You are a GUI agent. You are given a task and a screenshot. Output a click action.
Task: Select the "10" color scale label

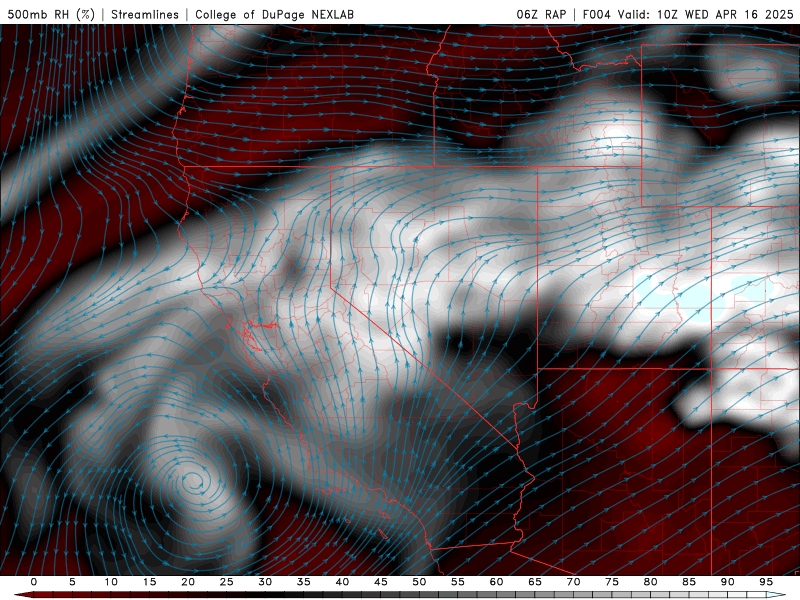point(111,582)
